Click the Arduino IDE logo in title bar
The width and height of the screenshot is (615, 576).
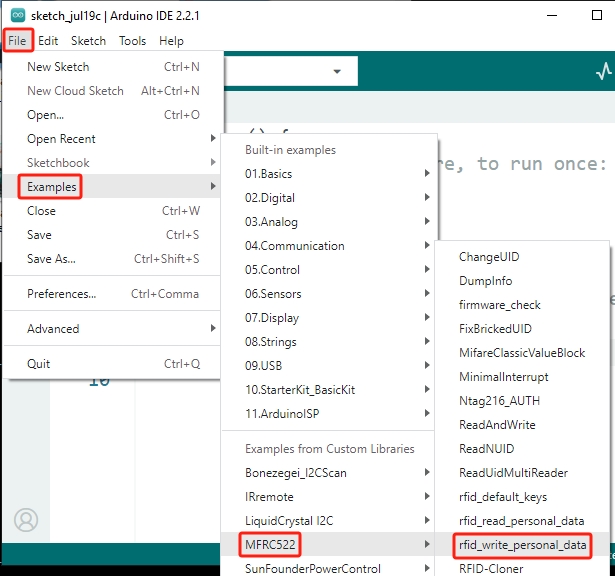click(x=18, y=16)
